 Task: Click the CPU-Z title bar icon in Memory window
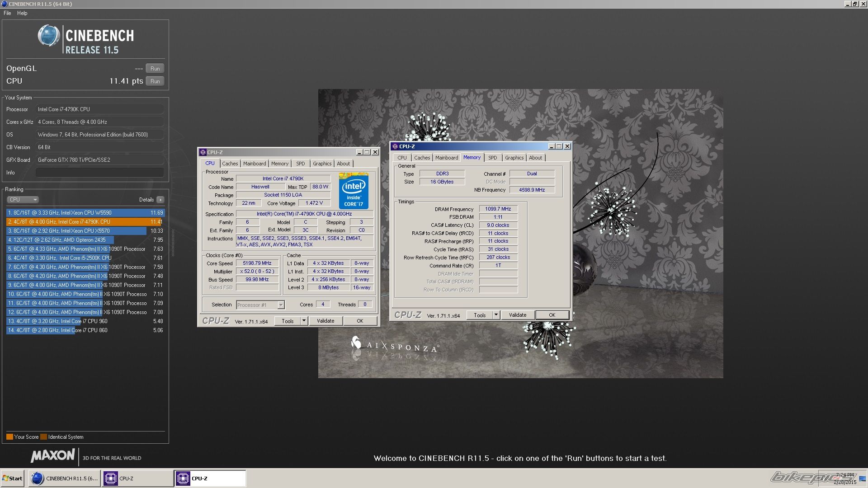pyautogui.click(x=395, y=146)
